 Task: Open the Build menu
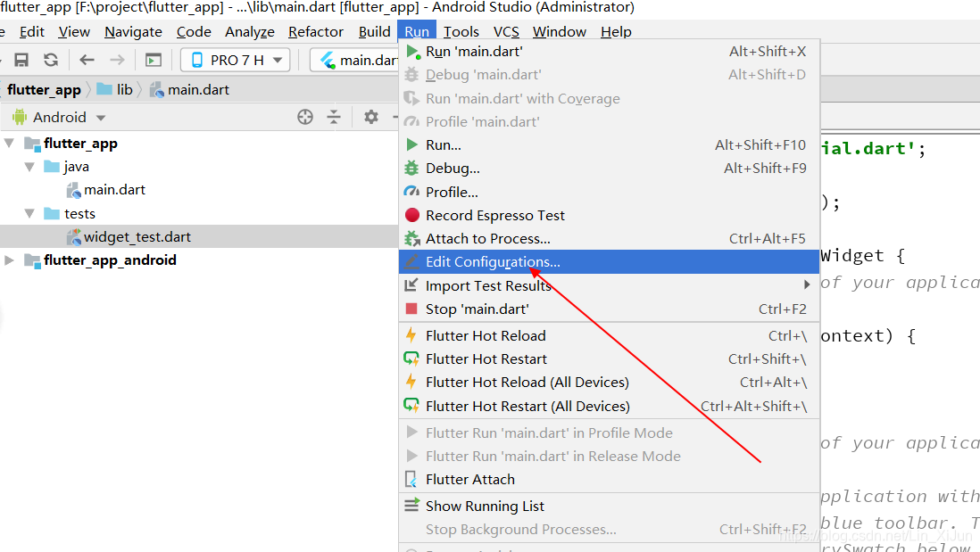(x=374, y=32)
